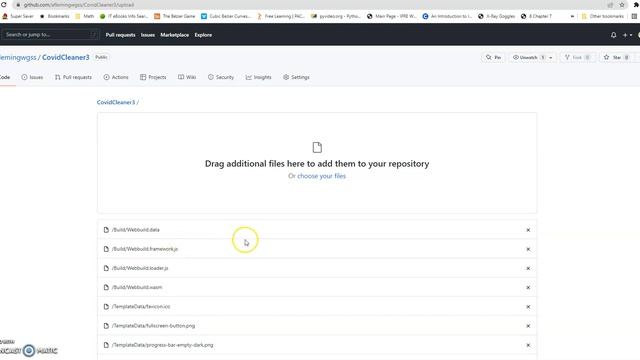
Task: Pin the CovidCleaner3 repository
Action: pos(493,58)
